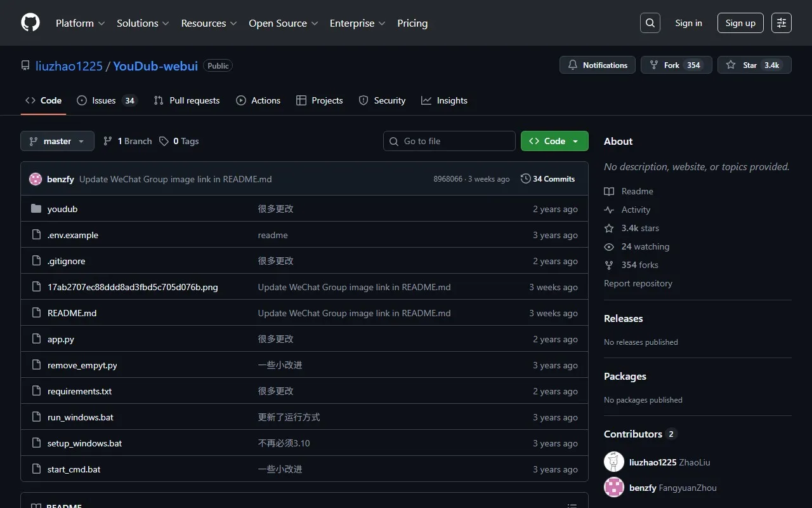Click the youdub folder icon
812x508 pixels.
pos(36,209)
